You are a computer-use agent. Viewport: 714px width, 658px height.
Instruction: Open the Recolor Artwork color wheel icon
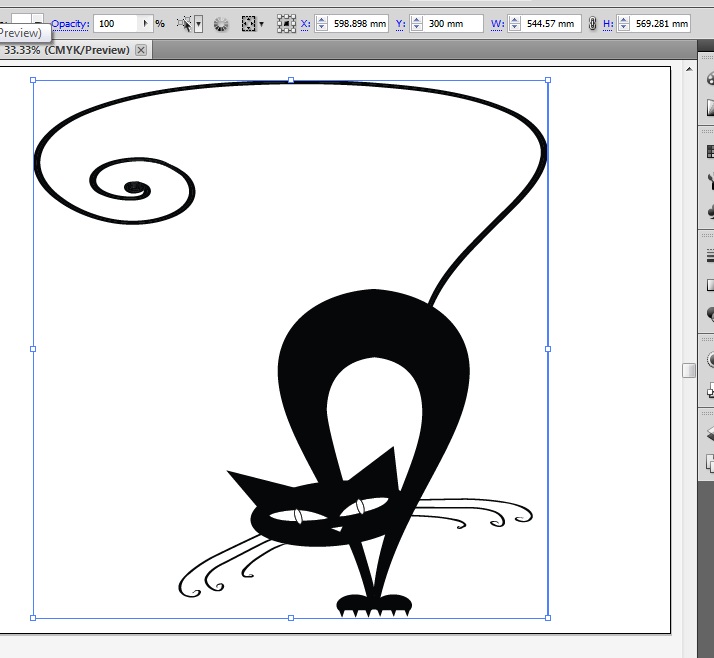pos(220,22)
